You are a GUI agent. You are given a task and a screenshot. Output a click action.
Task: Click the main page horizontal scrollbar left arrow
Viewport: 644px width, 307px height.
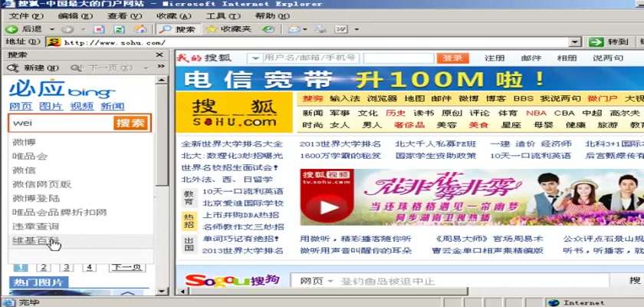[181, 292]
